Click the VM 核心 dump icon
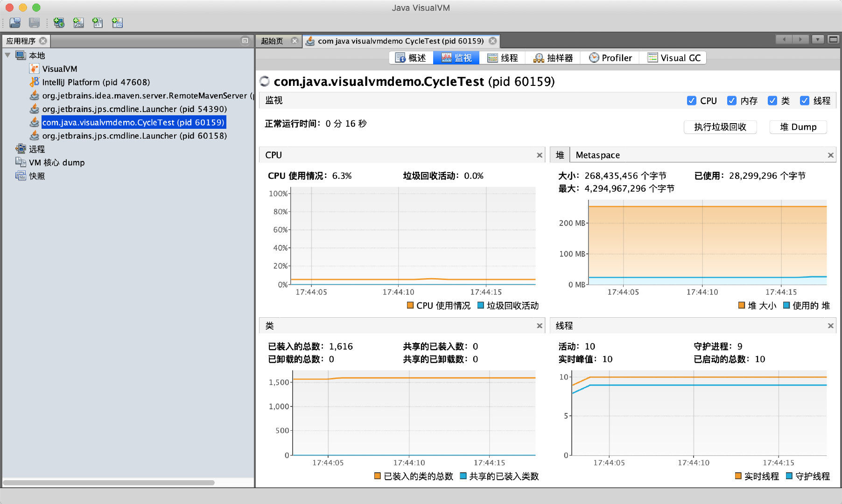 (x=21, y=162)
